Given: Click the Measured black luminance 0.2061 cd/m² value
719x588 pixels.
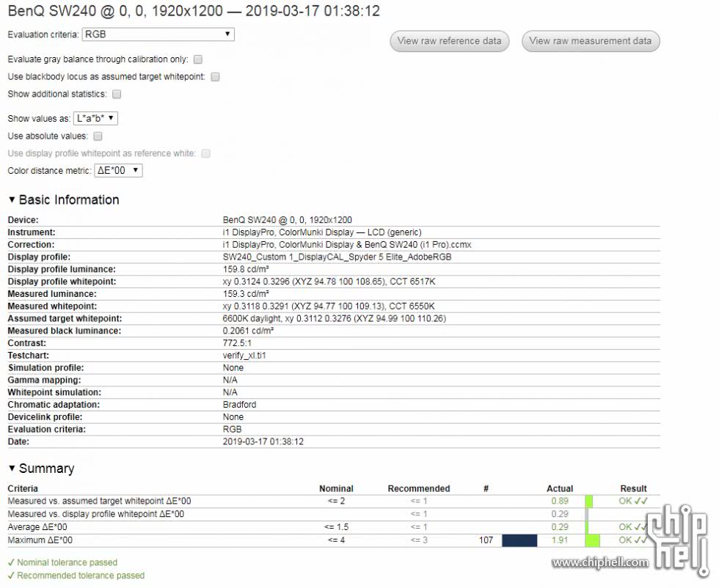Looking at the screenshot, I should point(248,331).
